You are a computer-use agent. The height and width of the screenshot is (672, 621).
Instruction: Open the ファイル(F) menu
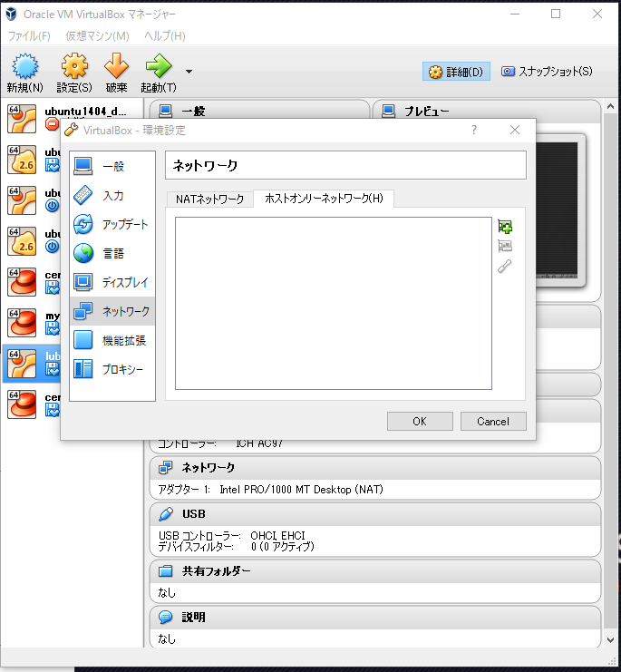tap(29, 36)
